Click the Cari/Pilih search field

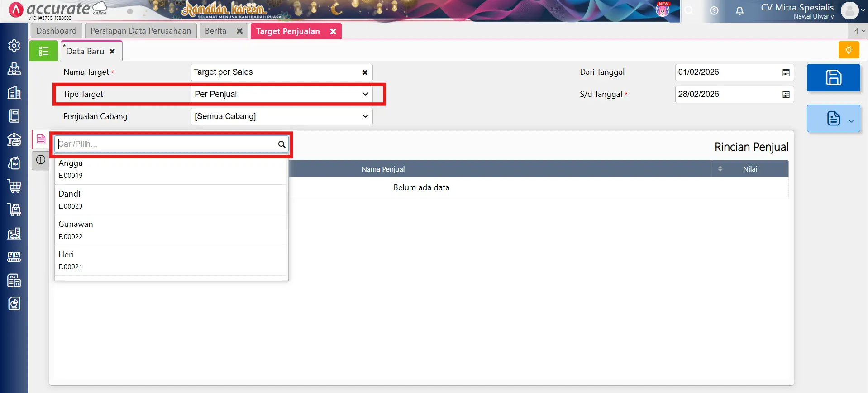point(167,144)
